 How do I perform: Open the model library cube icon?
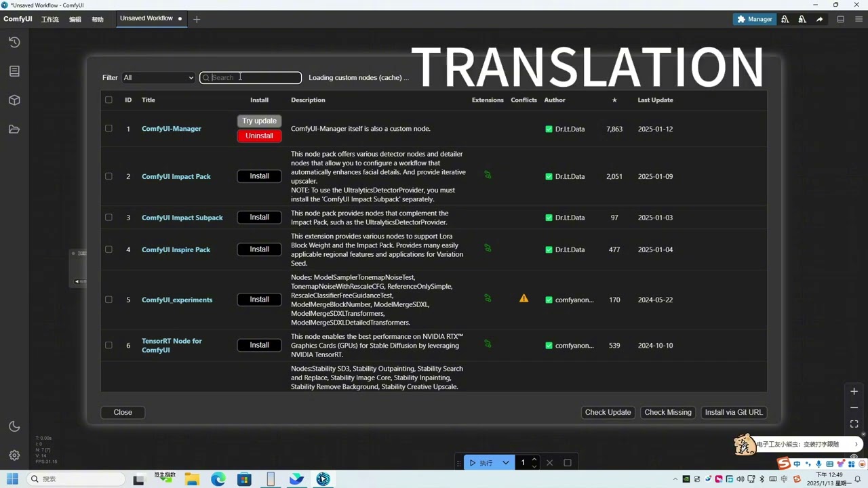tap(14, 100)
